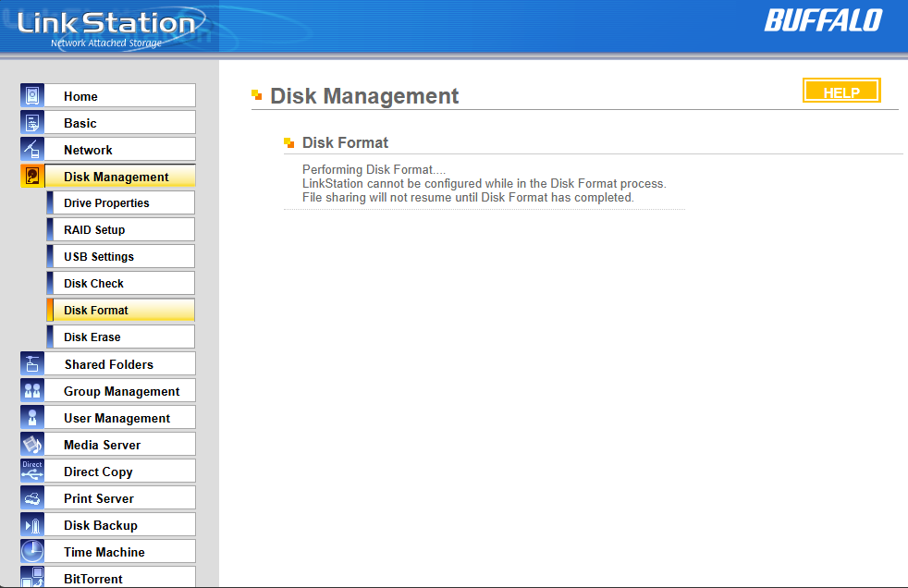Image resolution: width=908 pixels, height=588 pixels.
Task: Go to USB Settings page
Action: [99, 257]
